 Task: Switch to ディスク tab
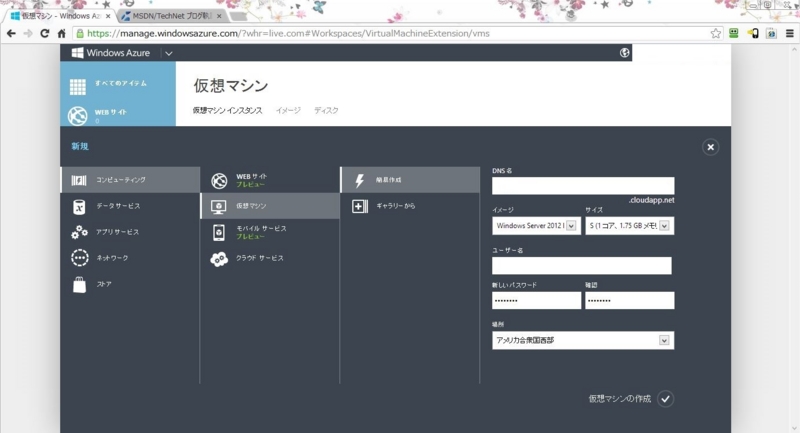point(326,110)
